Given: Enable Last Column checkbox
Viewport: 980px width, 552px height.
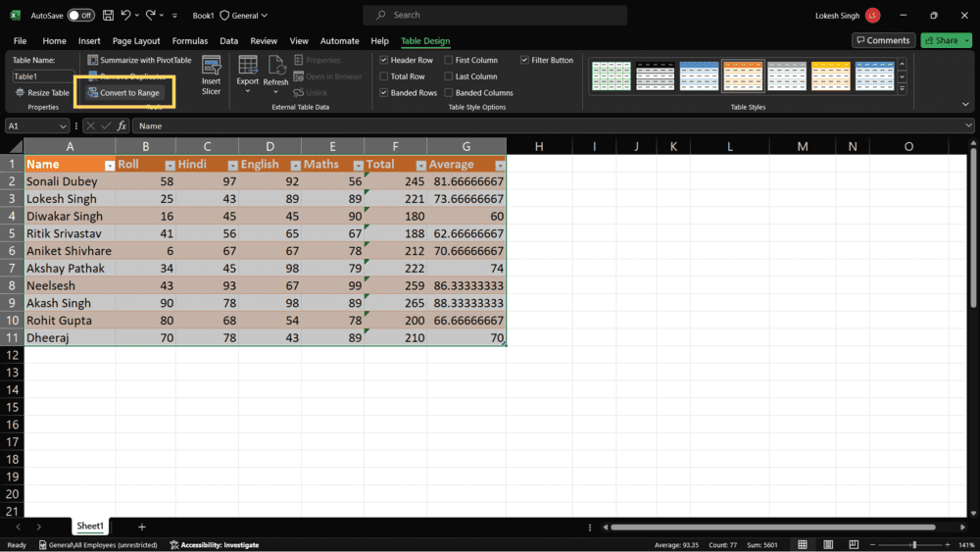Looking at the screenshot, I should click(449, 76).
